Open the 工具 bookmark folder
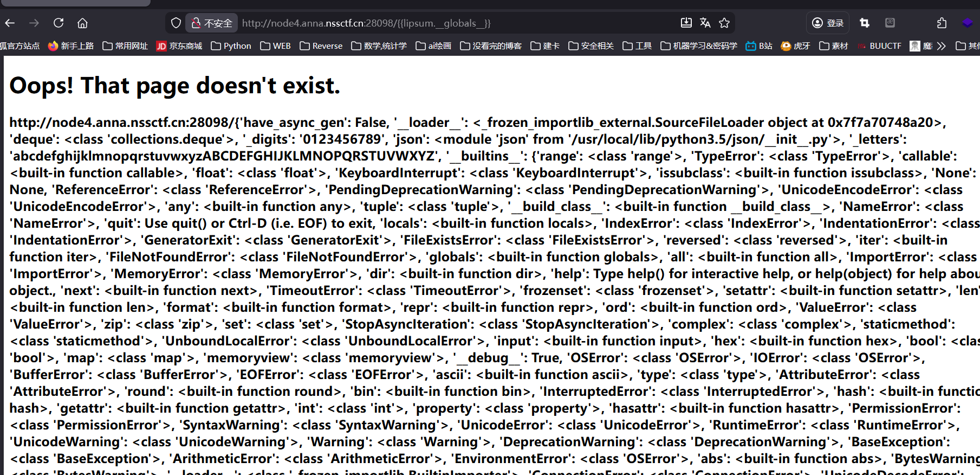This screenshot has width=980, height=475. [637, 46]
